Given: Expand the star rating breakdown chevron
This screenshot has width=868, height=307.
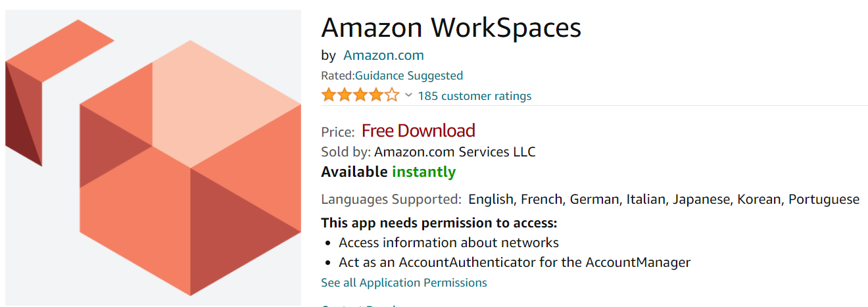Looking at the screenshot, I should click(x=408, y=95).
